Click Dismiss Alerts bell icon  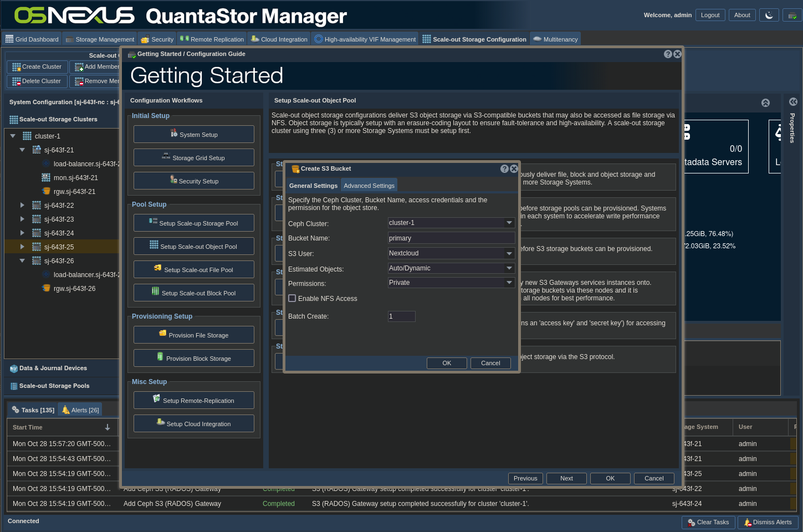point(748,522)
